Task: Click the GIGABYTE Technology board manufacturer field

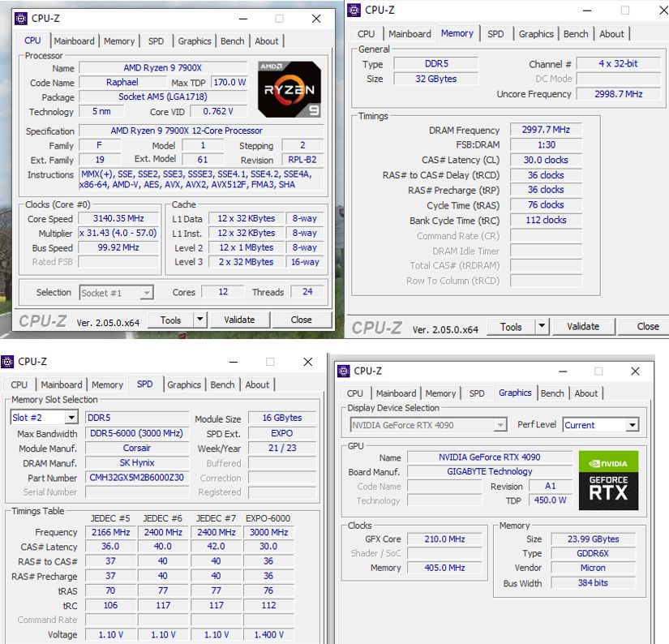Action: click(489, 471)
